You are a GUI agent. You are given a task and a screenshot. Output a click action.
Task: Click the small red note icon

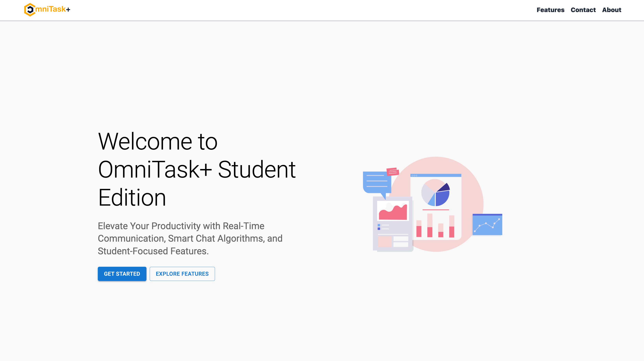point(393,172)
